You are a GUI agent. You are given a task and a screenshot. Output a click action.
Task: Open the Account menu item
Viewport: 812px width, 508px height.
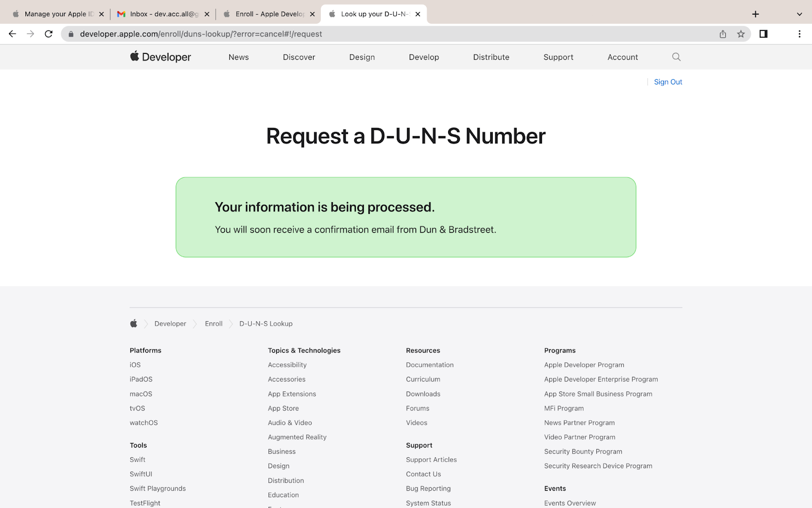(x=623, y=57)
